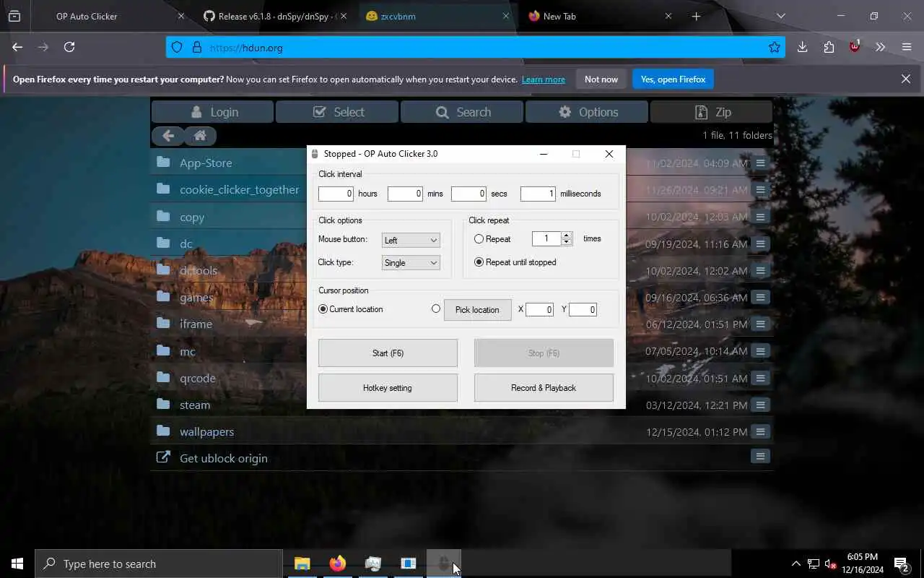Click the page's back arrow navigation button
Image resolution: width=924 pixels, height=578 pixels.
[168, 135]
